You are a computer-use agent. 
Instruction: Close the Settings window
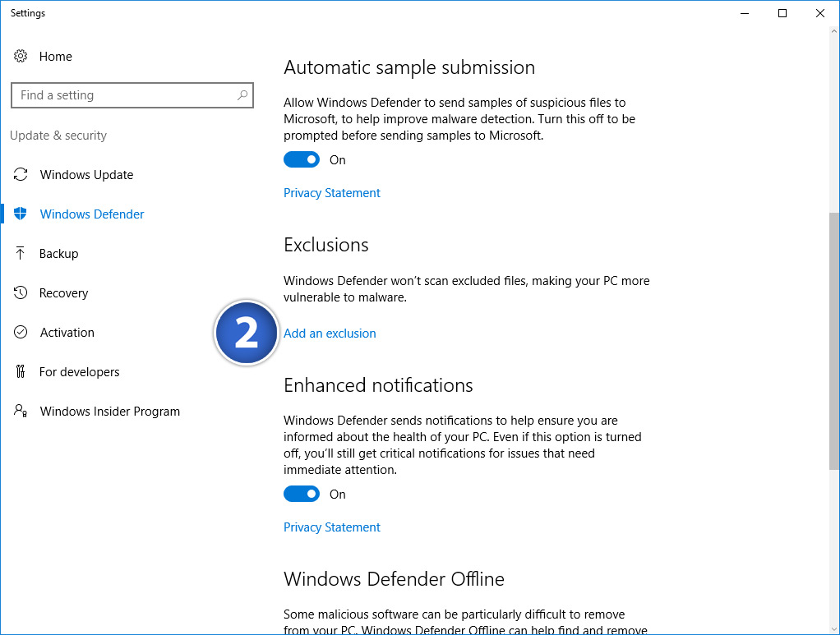(819, 13)
